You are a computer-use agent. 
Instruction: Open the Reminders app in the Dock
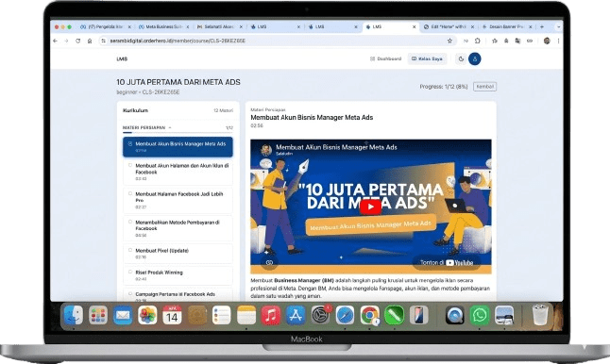[221, 315]
